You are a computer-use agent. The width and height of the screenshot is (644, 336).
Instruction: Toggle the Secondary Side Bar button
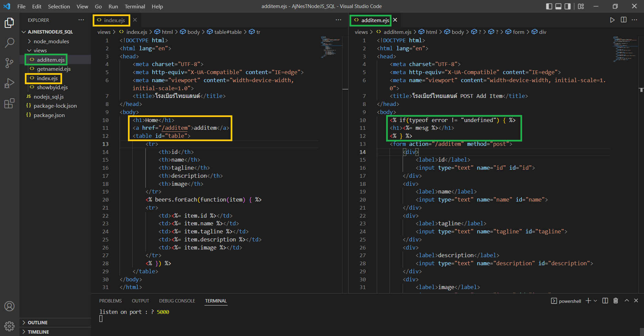tap(567, 6)
